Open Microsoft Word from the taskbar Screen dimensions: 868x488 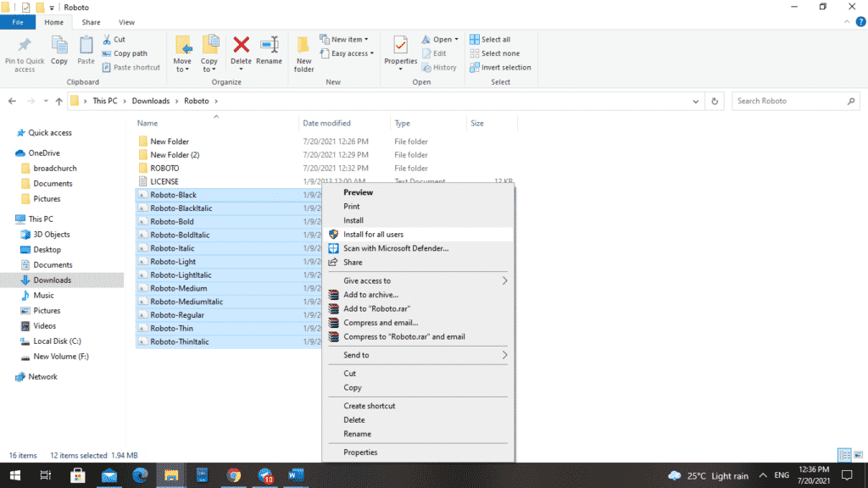pos(296,475)
